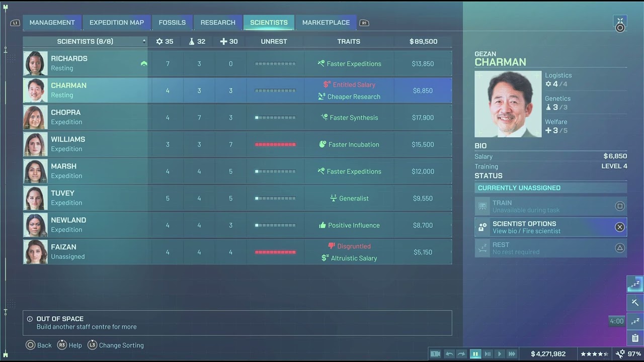Click Williams' full red unrest bar

(275, 144)
